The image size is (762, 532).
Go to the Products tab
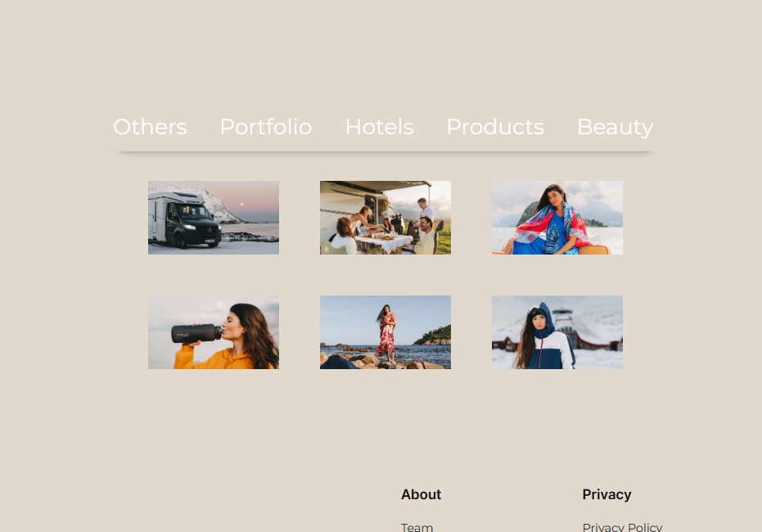coord(495,127)
